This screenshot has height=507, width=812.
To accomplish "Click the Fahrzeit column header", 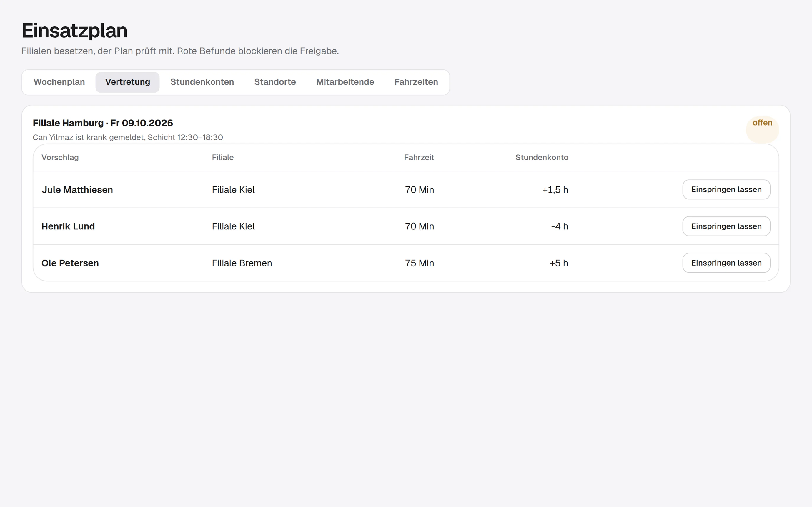I will 419,158.
